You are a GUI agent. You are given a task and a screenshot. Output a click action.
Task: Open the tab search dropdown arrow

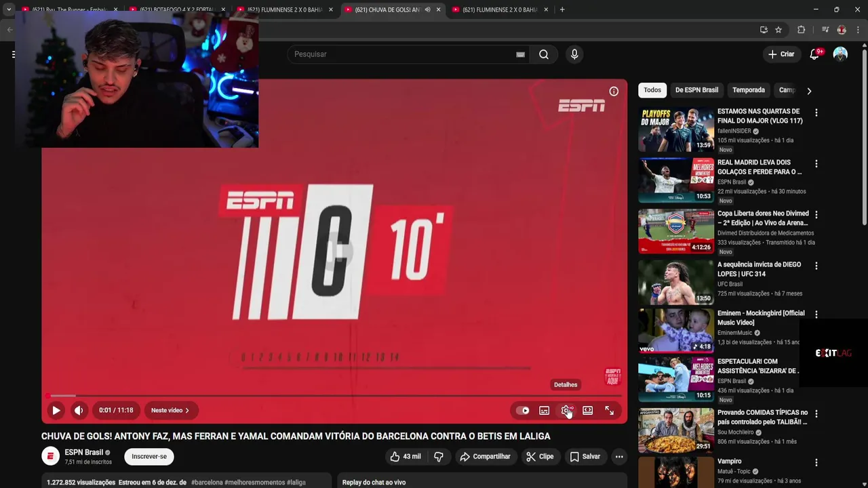click(x=9, y=9)
